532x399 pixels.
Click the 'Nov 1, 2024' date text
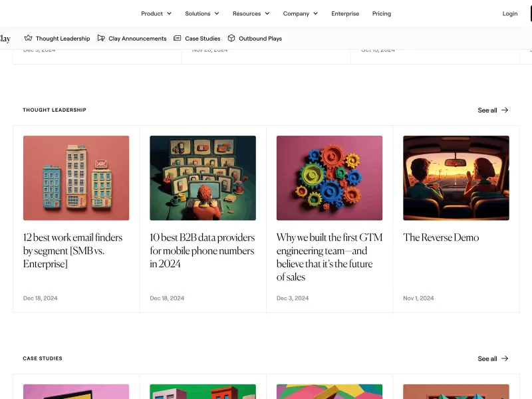(x=418, y=298)
